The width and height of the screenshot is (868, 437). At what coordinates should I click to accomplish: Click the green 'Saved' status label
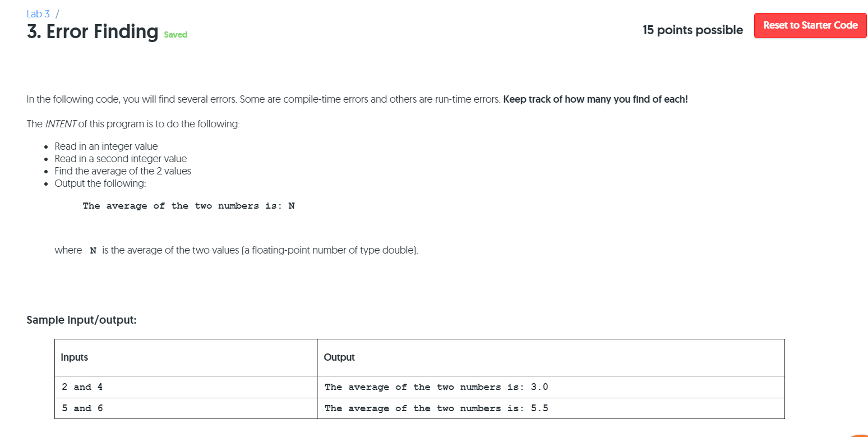176,35
